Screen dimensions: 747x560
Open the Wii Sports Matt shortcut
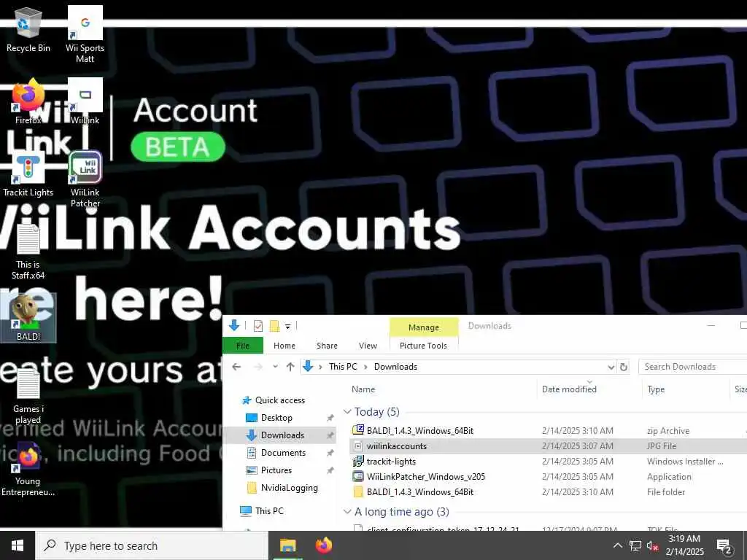pyautogui.click(x=85, y=34)
